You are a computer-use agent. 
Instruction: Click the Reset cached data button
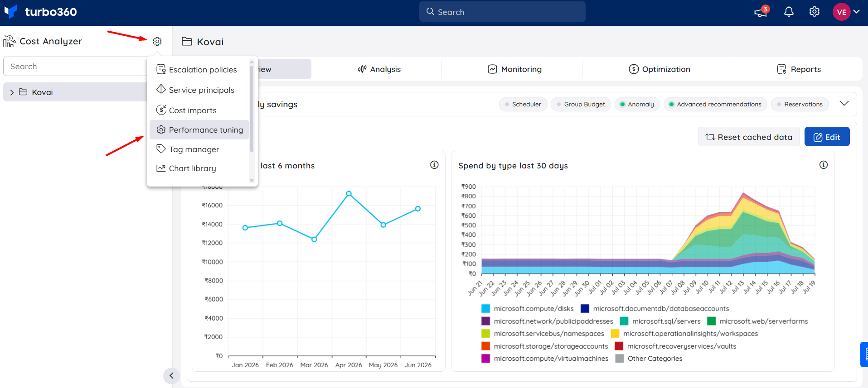749,137
